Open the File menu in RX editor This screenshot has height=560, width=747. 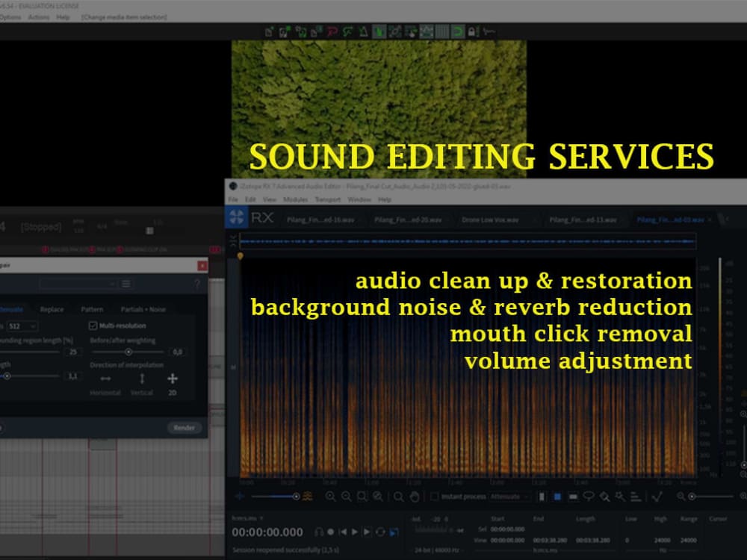233,199
